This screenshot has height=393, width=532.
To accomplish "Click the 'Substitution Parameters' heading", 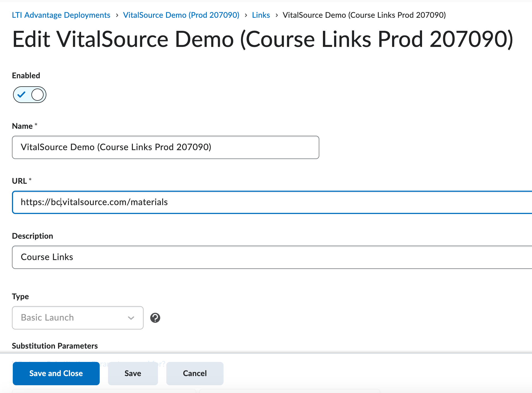I will point(55,346).
